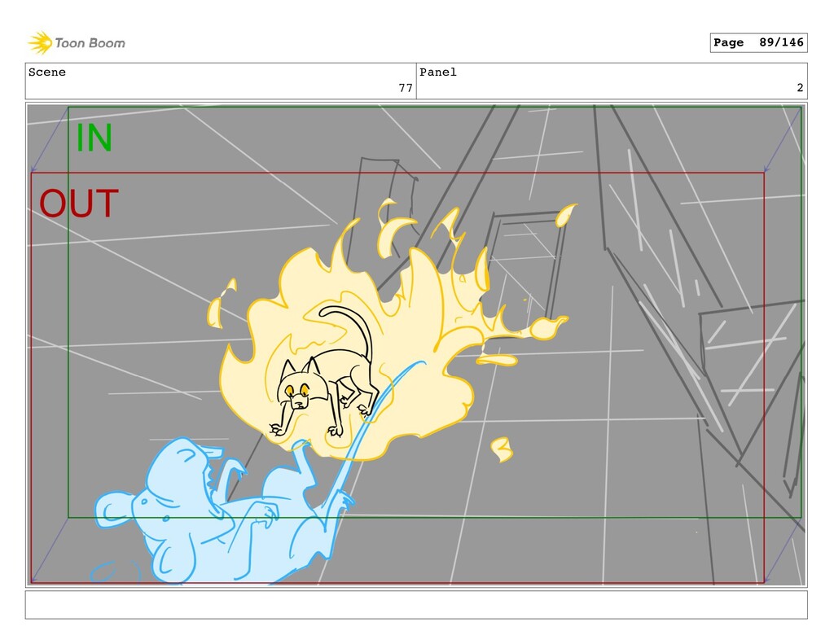Viewport: 834px width, 644px height.
Task: Select the panel number "2"
Action: pos(800,88)
